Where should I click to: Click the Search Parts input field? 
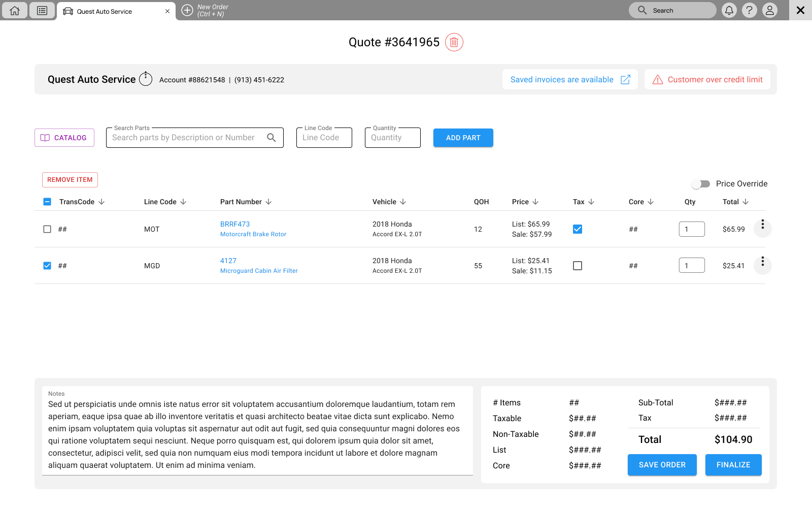tap(188, 138)
